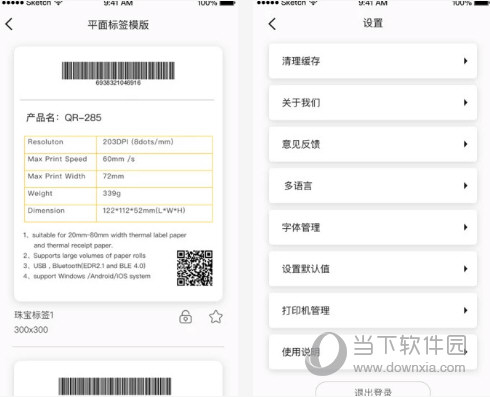Image resolution: width=490 pixels, height=397 pixels.
Task: Favorite 珠宝标签1 with the star icon
Action: point(216,317)
